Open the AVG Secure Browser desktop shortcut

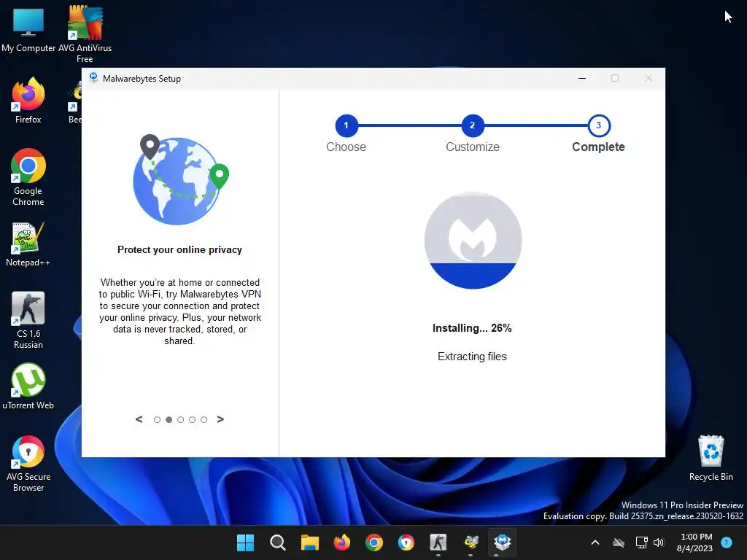click(28, 463)
